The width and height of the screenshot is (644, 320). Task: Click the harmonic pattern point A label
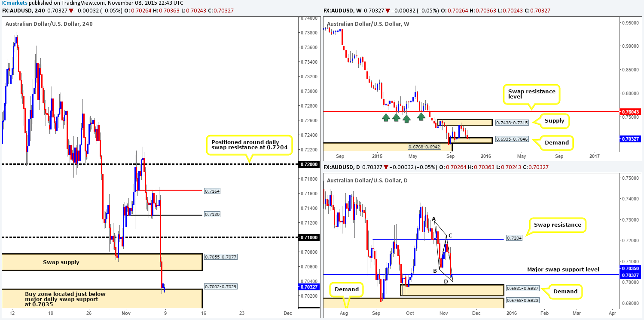click(x=434, y=219)
